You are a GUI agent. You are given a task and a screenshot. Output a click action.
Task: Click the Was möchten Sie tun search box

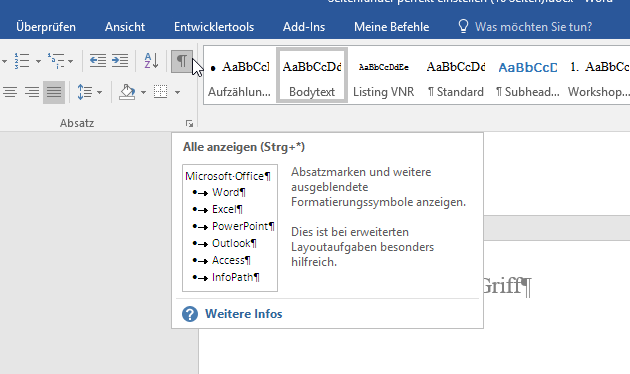(533, 27)
